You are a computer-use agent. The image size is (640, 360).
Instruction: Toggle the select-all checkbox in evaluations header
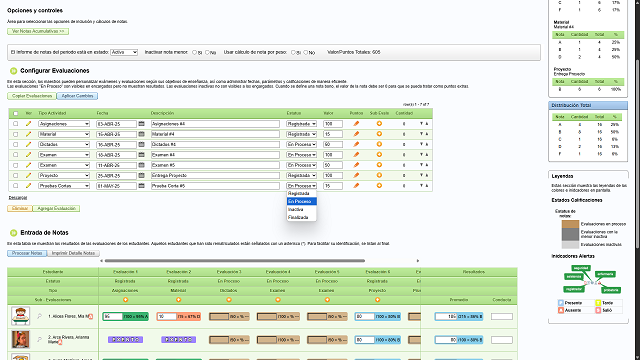[x=16, y=113]
